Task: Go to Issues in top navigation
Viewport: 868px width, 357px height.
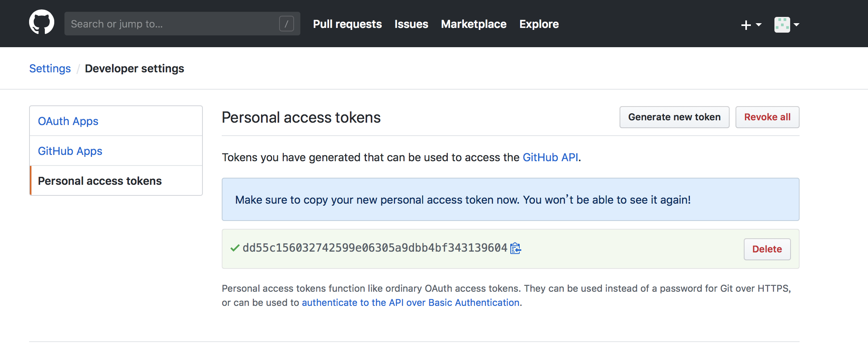Action: click(411, 24)
